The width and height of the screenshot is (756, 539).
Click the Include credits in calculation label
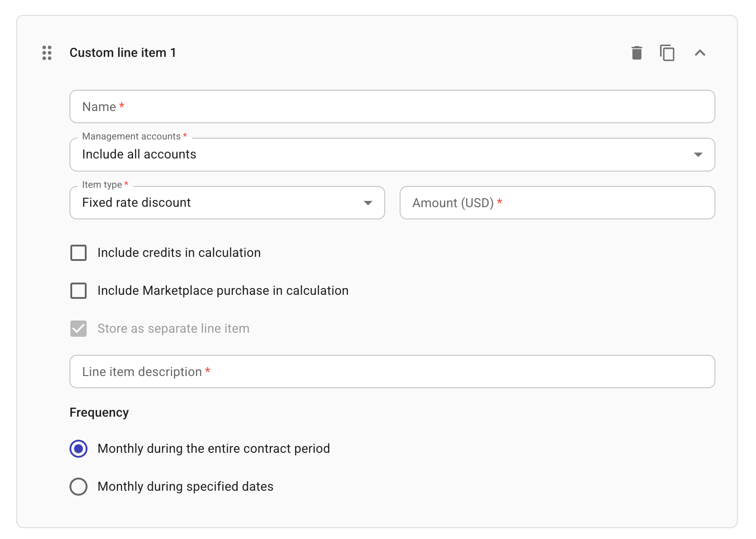pyautogui.click(x=179, y=253)
